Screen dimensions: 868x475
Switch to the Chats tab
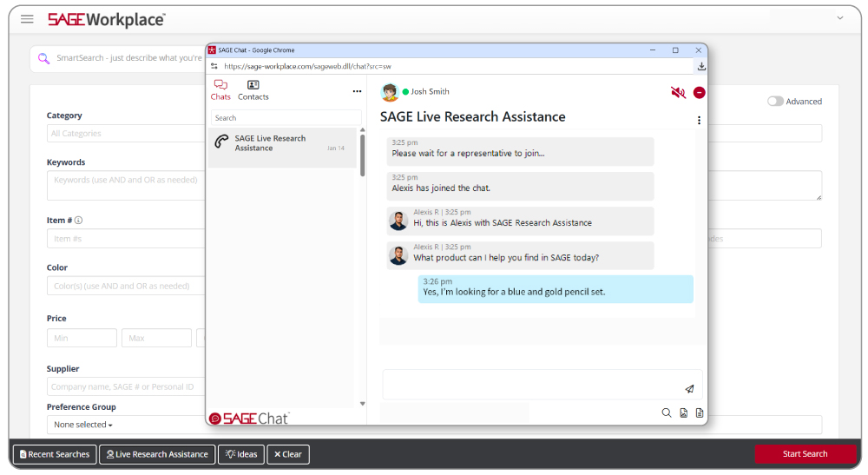pos(220,89)
